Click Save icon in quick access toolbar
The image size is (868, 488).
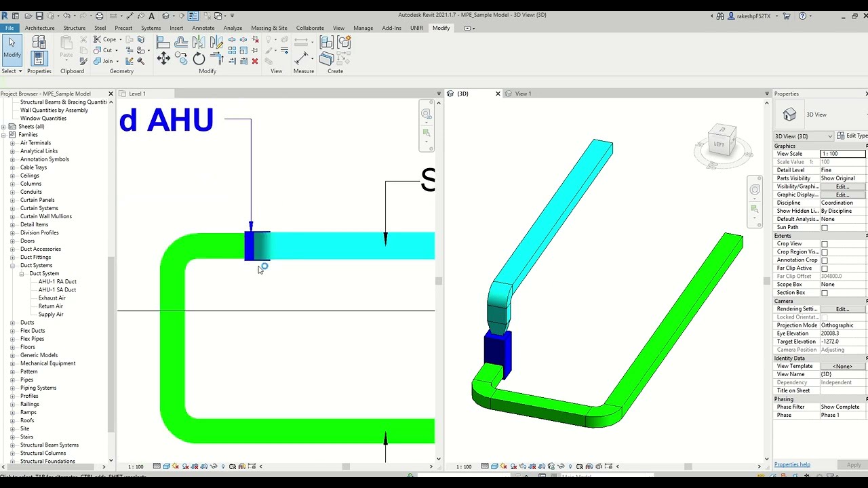click(39, 16)
